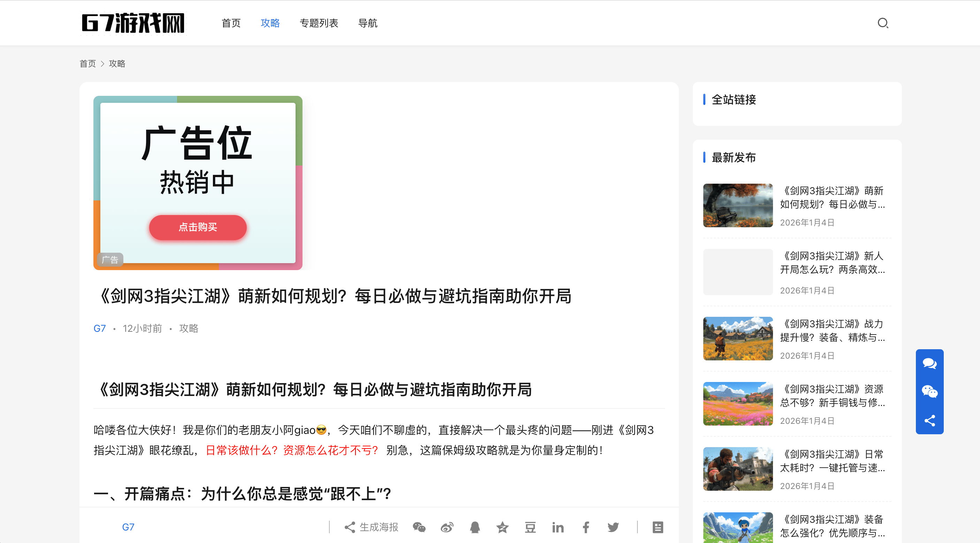Share article on Twitter icon
980x543 pixels.
pyautogui.click(x=613, y=527)
